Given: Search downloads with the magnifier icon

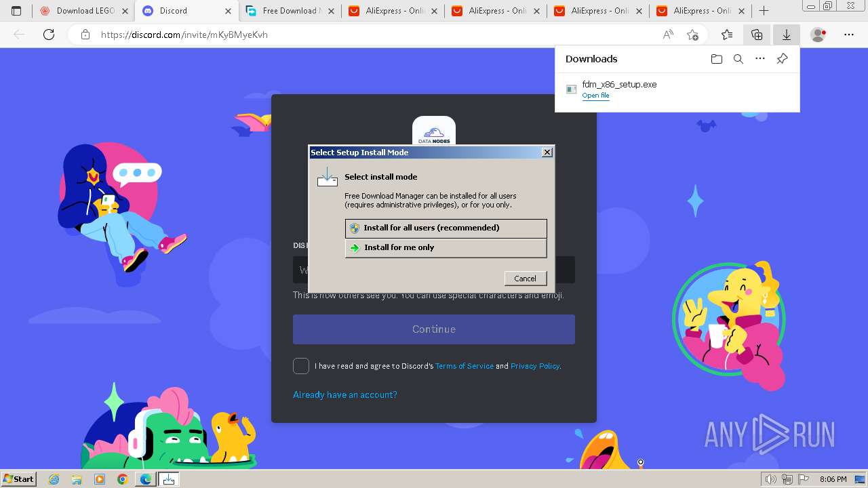Looking at the screenshot, I should click(x=738, y=59).
